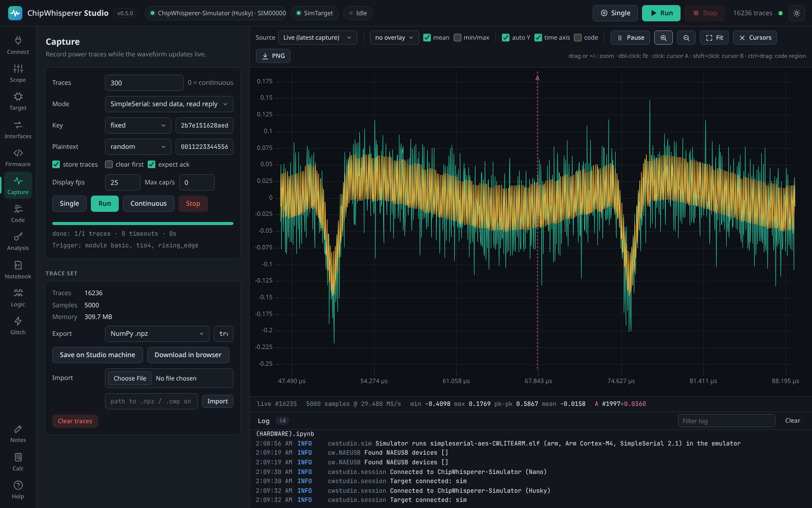Image resolution: width=812 pixels, height=508 pixels.
Task: Toggle the mean trace checkbox
Action: [427, 38]
